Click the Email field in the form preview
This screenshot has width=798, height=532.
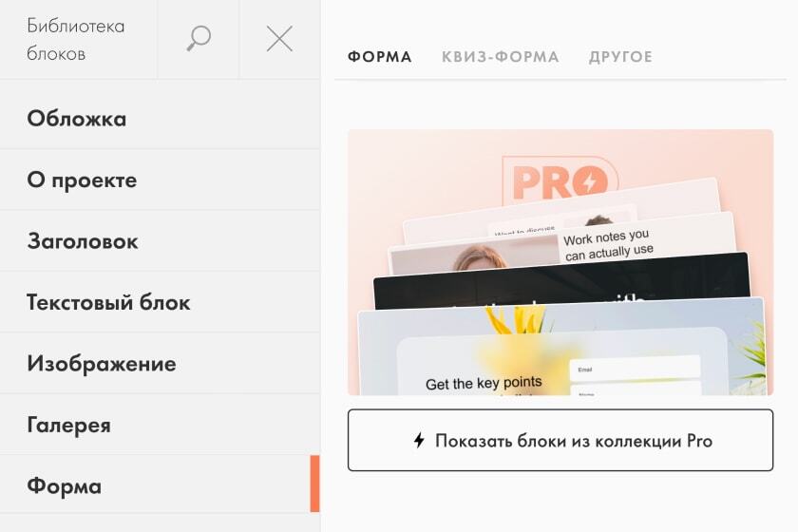635,368
